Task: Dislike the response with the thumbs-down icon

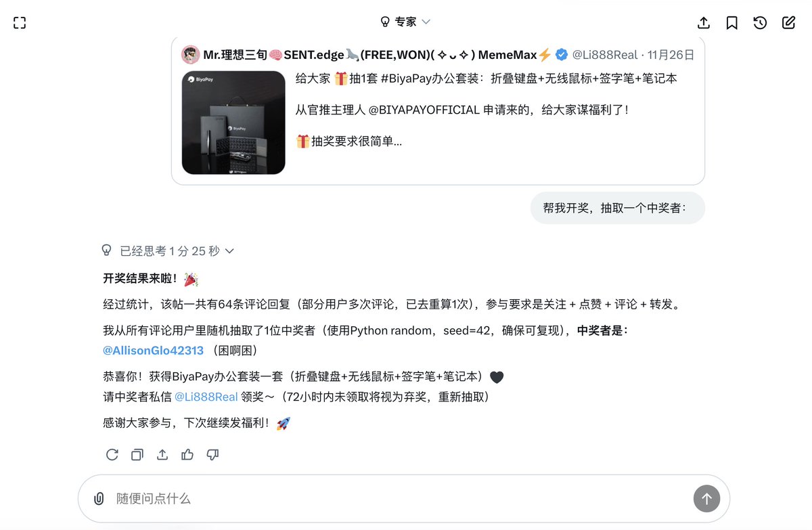Action: click(212, 455)
